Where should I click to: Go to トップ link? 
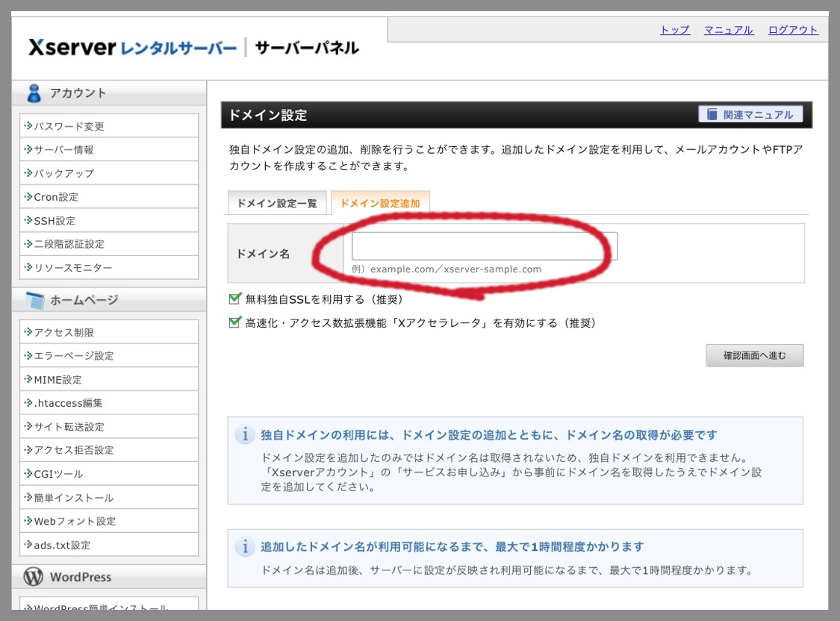674,30
